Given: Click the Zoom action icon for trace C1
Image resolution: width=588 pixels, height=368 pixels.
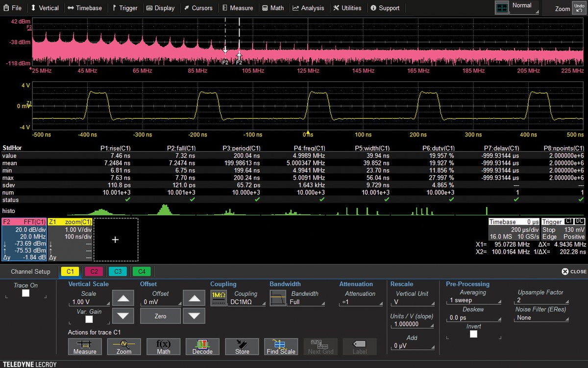Looking at the screenshot, I should 124,346.
